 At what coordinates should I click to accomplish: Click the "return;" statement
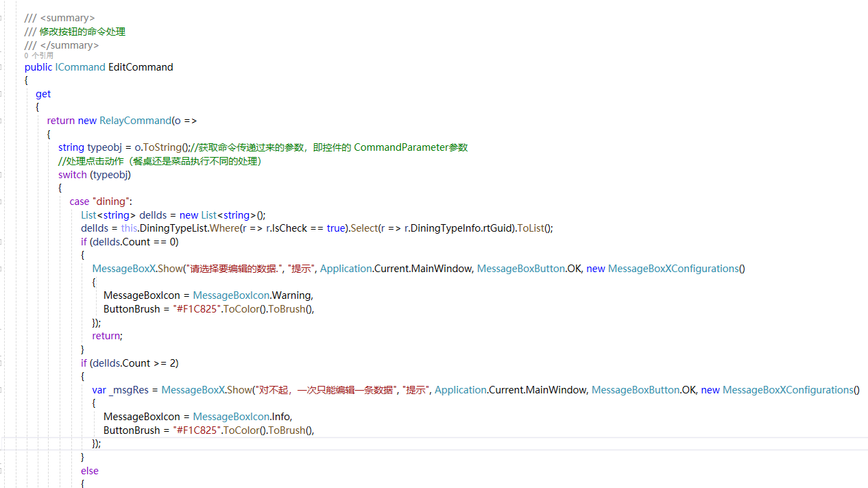point(108,336)
